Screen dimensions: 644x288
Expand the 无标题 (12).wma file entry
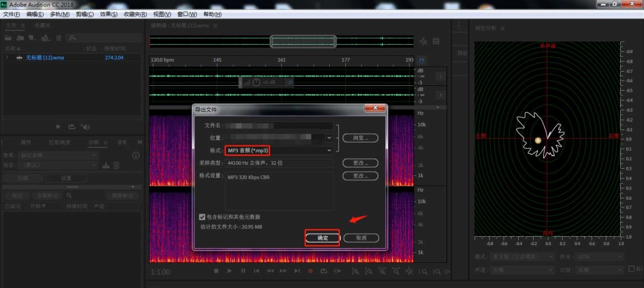coord(7,58)
